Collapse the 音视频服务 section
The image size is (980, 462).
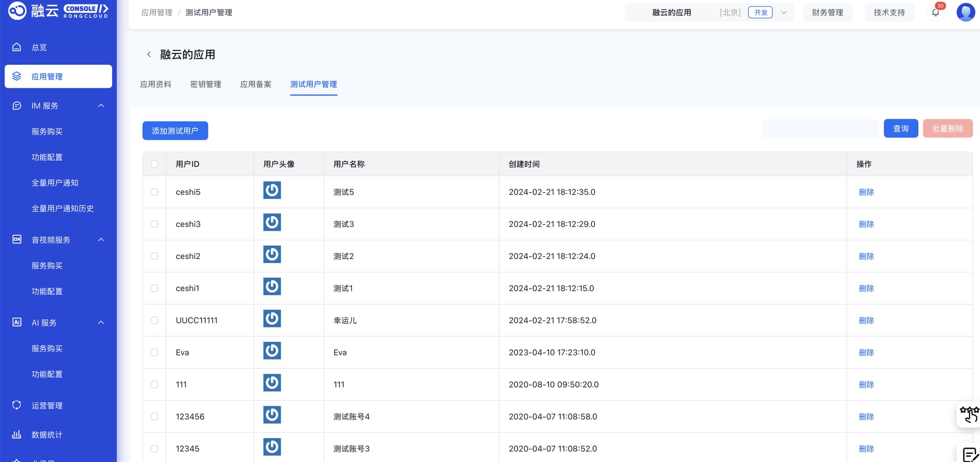click(101, 240)
